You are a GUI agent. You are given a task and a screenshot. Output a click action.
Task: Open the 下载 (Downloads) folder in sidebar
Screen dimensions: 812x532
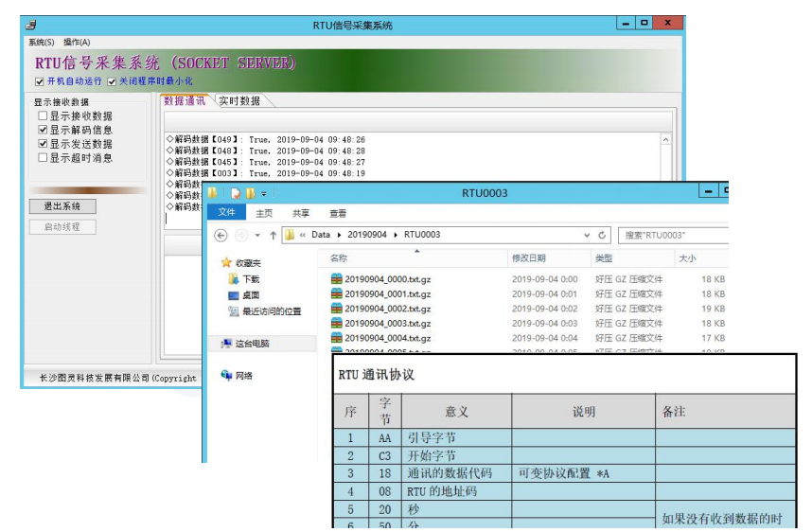point(250,279)
